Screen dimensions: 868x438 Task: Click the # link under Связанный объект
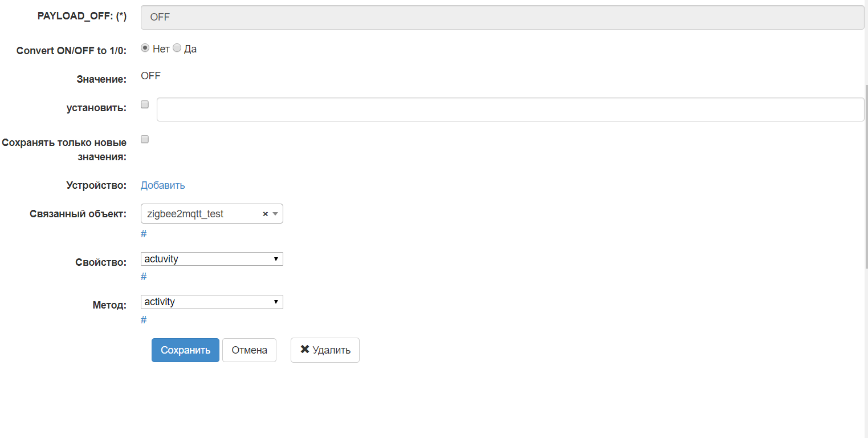coord(144,234)
